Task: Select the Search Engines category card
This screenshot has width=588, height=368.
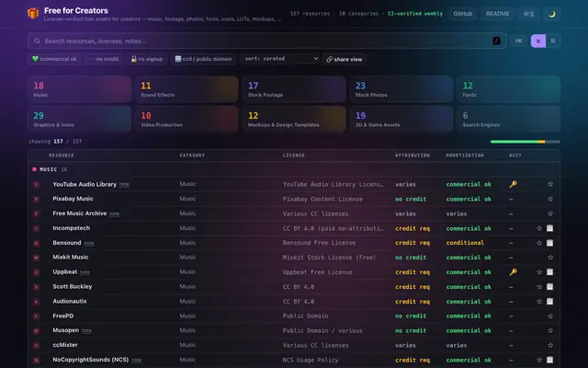Action: 508,119
